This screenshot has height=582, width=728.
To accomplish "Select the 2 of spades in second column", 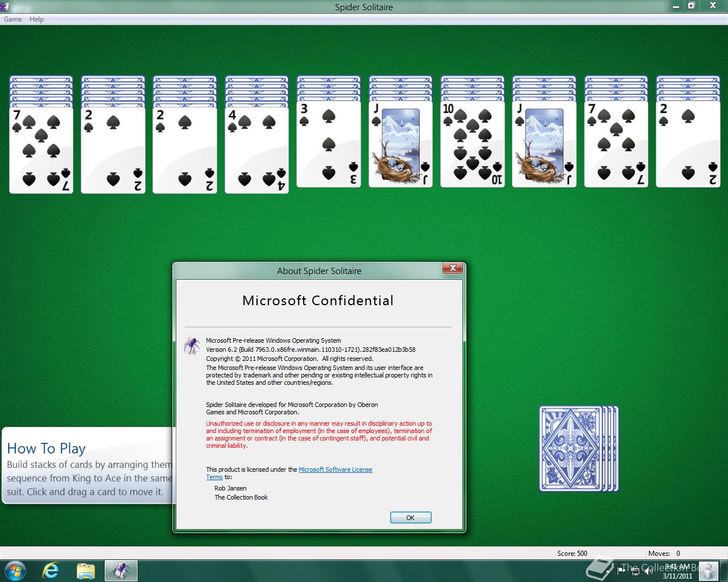I will pyautogui.click(x=113, y=150).
